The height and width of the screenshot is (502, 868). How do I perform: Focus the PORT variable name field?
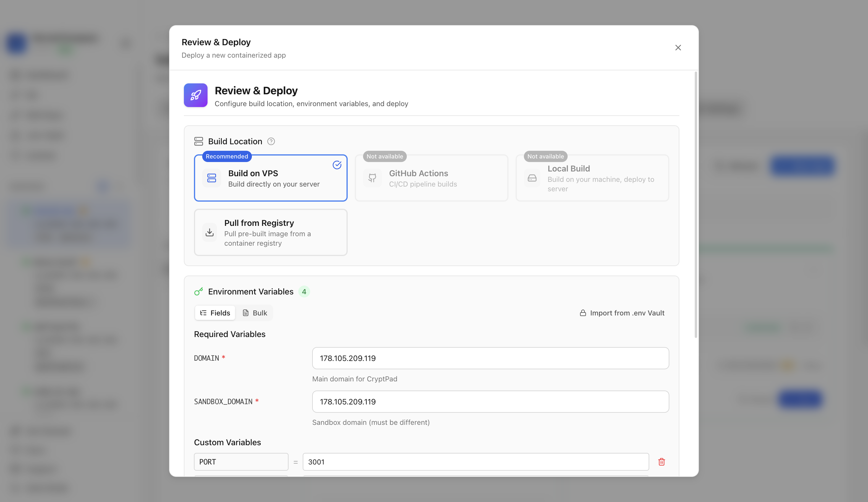241,462
